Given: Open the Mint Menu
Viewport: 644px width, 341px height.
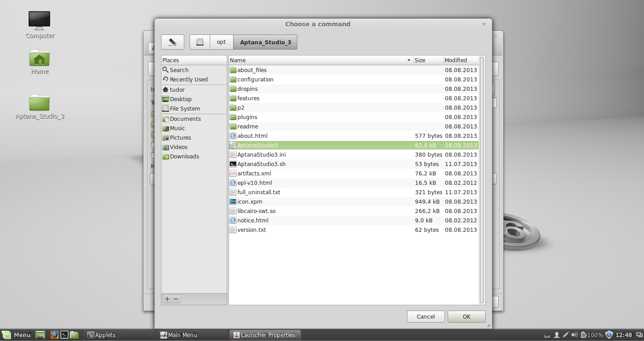Looking at the screenshot, I should [17, 335].
